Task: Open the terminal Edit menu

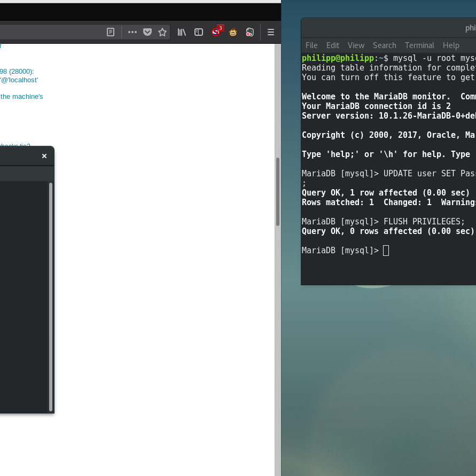Action: tap(333, 45)
